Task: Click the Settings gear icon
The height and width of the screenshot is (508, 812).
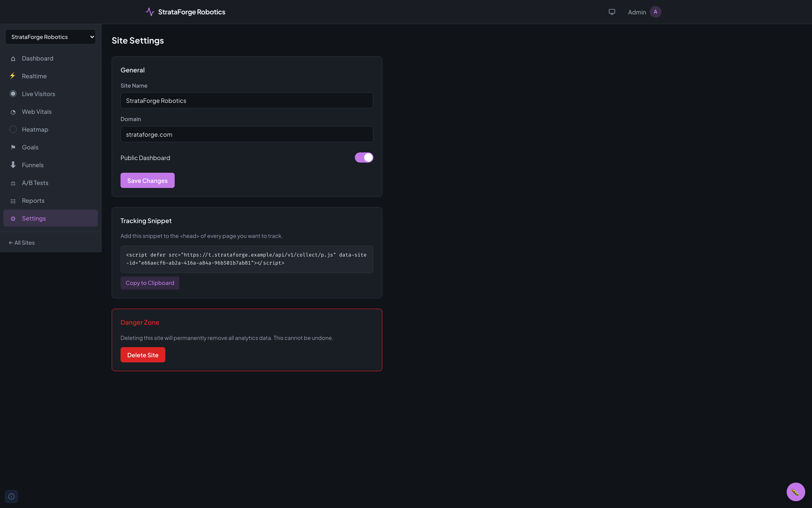Action: click(x=13, y=218)
